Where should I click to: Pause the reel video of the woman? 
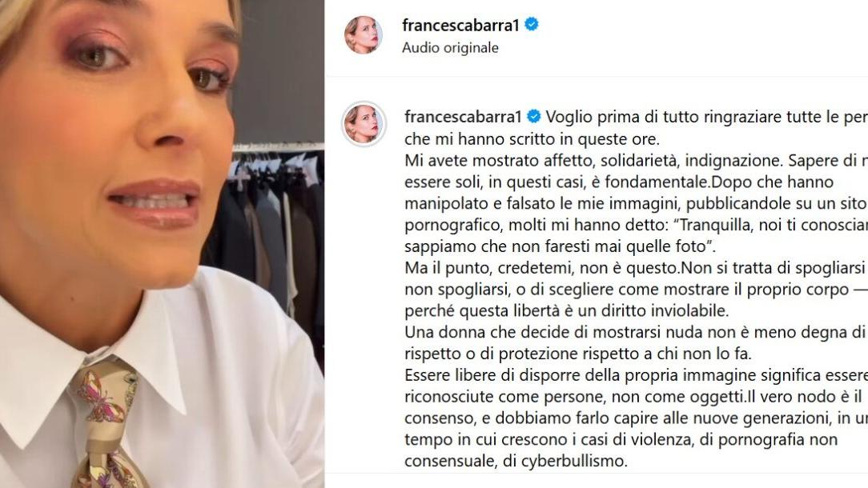[162, 244]
